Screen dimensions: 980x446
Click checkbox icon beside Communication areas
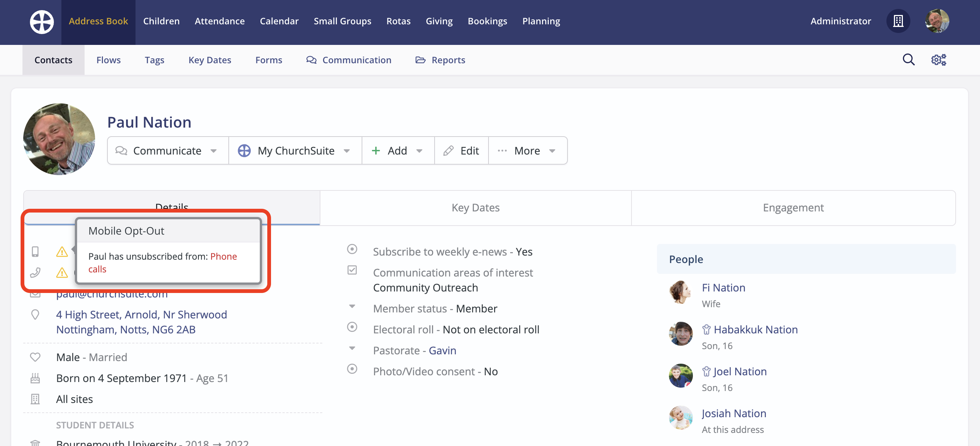click(x=352, y=271)
